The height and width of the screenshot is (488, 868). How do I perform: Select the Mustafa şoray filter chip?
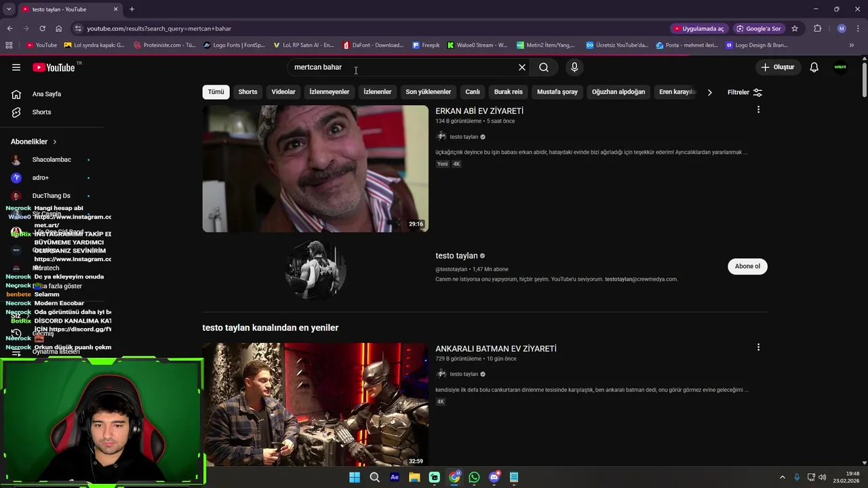[557, 91]
